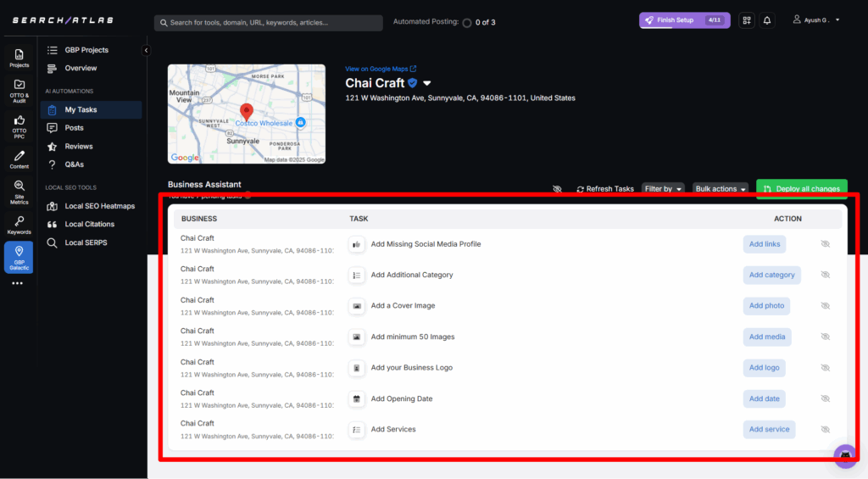Click the Add links button
Image resolution: width=868 pixels, height=479 pixels.
tap(765, 244)
